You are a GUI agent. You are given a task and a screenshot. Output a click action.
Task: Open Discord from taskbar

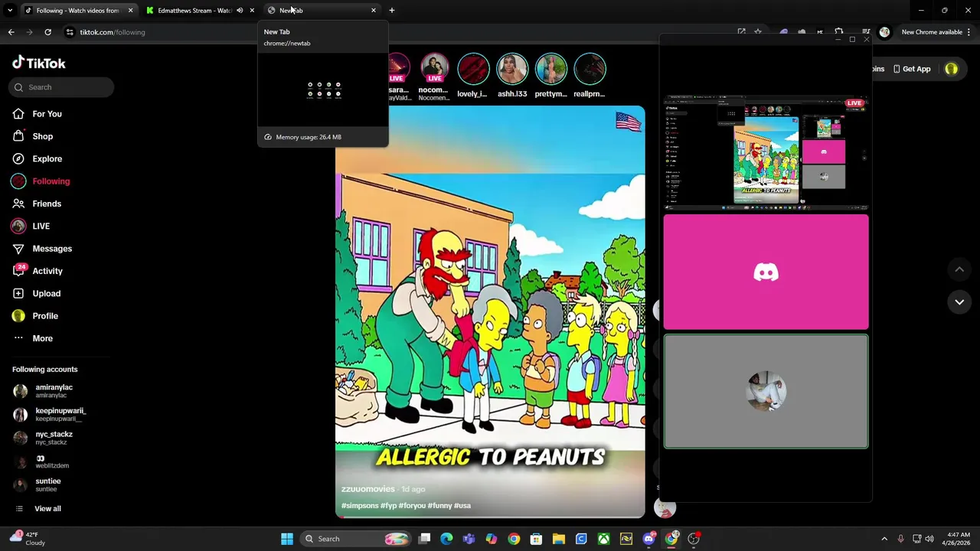point(649,539)
